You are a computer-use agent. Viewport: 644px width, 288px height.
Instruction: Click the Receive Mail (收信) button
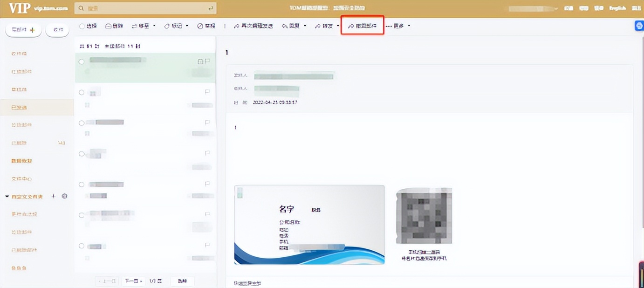pos(57,29)
